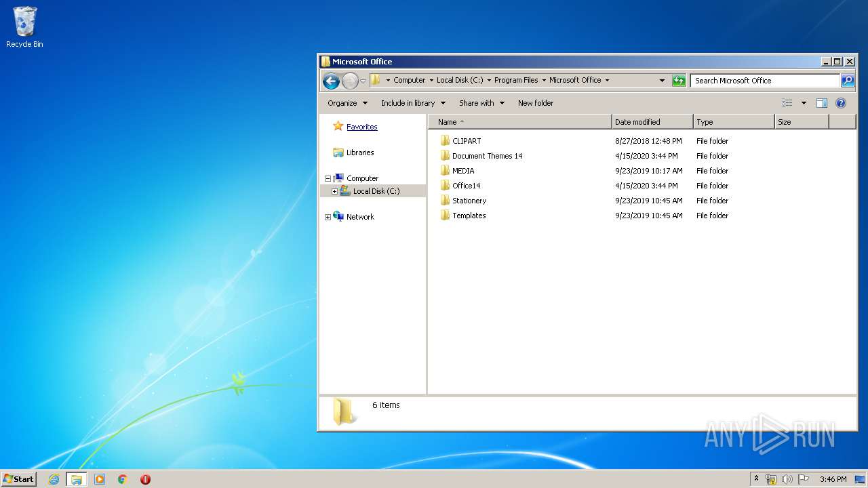Image resolution: width=868 pixels, height=488 pixels.
Task: Click the search magnifier icon
Action: (848, 81)
